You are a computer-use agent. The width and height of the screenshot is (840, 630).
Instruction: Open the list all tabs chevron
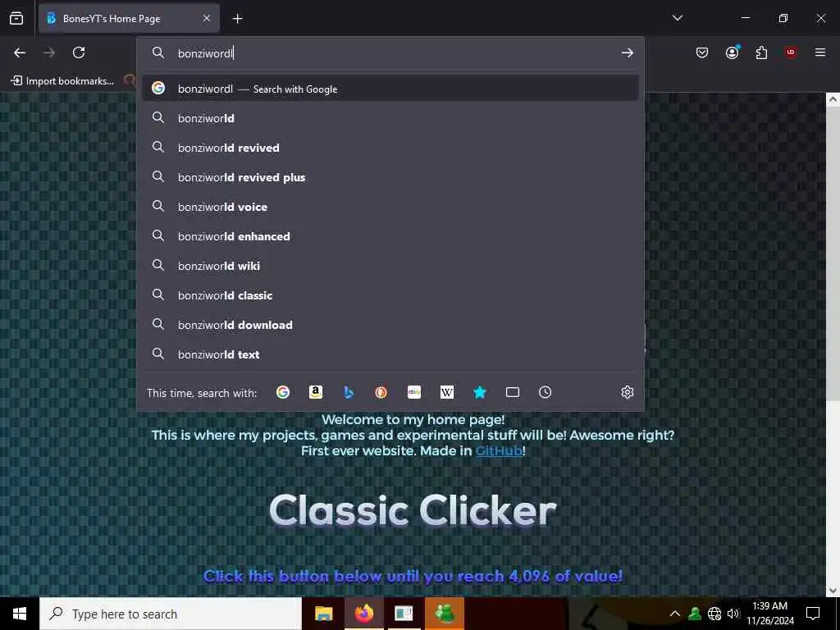[x=677, y=18]
